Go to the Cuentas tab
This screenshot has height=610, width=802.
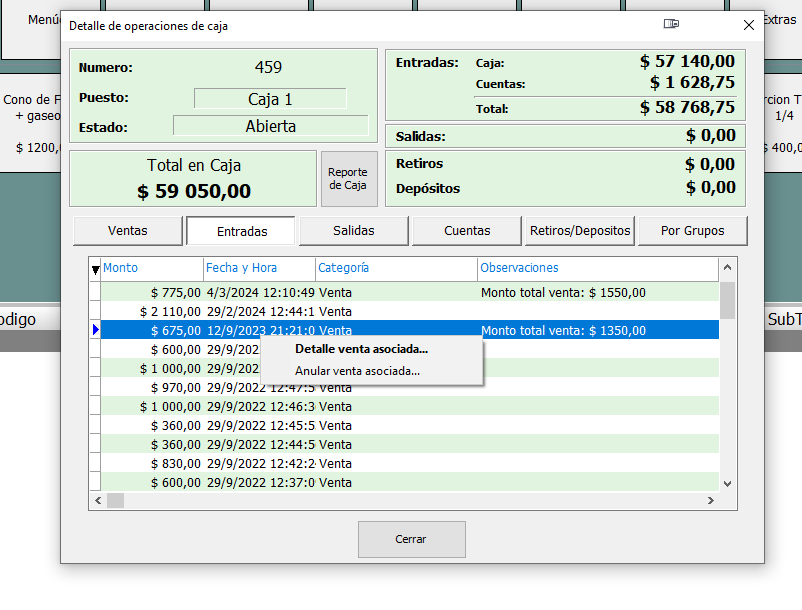point(467,231)
